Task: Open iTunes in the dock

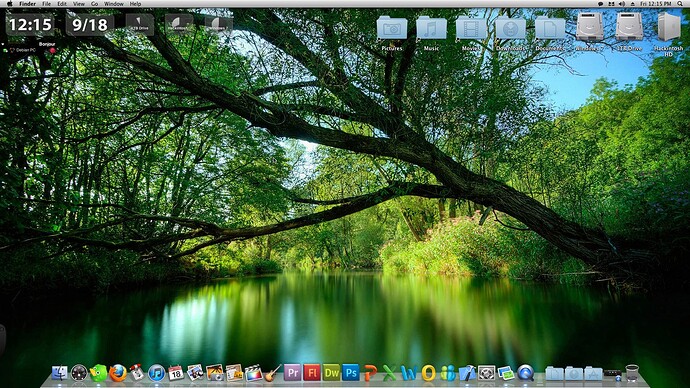Action: click(x=156, y=373)
